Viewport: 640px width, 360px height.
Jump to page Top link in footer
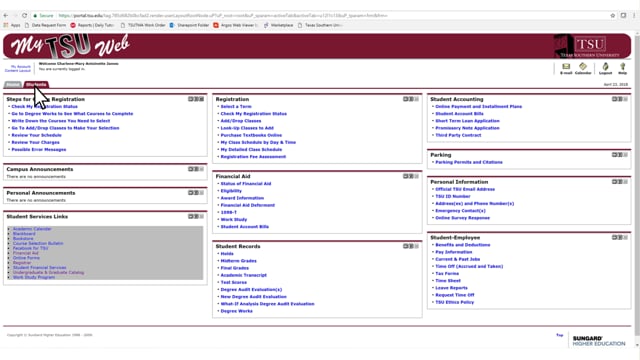(x=560, y=335)
